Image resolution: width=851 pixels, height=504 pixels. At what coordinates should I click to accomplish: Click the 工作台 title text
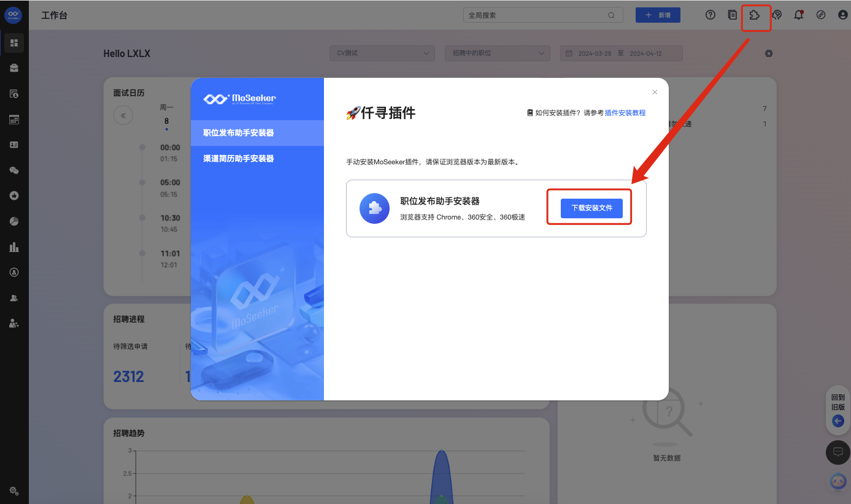click(54, 15)
